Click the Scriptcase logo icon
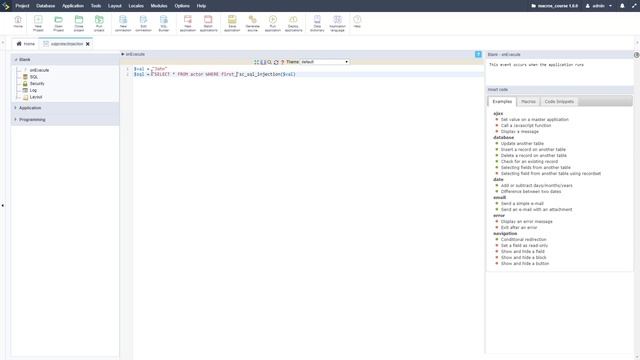 coord(6,6)
